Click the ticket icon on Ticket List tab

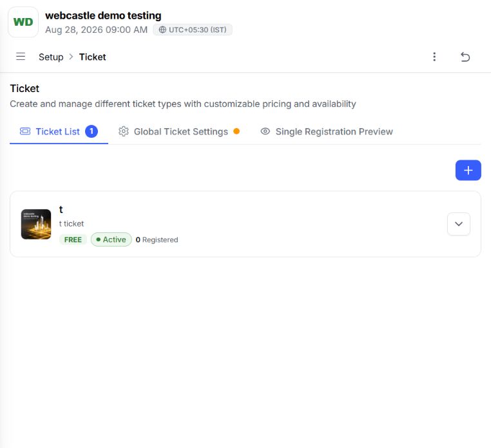25,131
